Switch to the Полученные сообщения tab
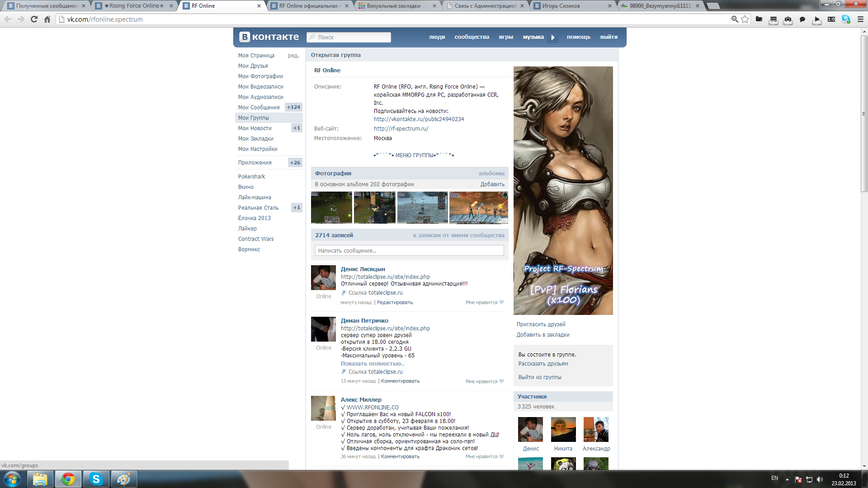Image resolution: width=868 pixels, height=488 pixels. tap(47, 6)
